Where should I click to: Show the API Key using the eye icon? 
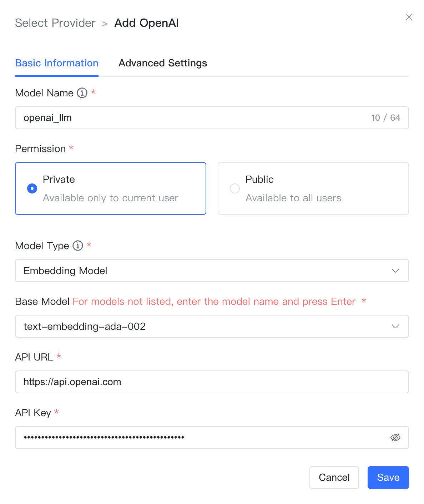[395, 438]
